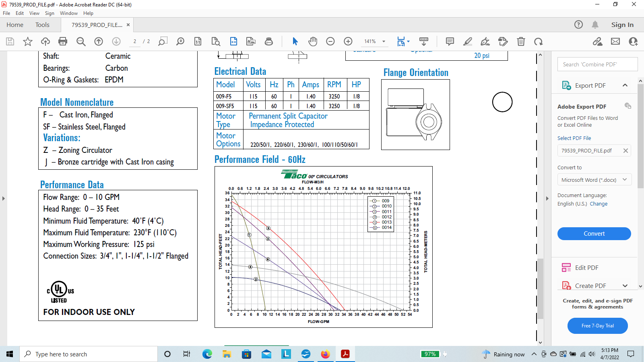Screen dimensions: 644x362
Task: Open Firefox from the taskbar
Action: click(x=325, y=354)
